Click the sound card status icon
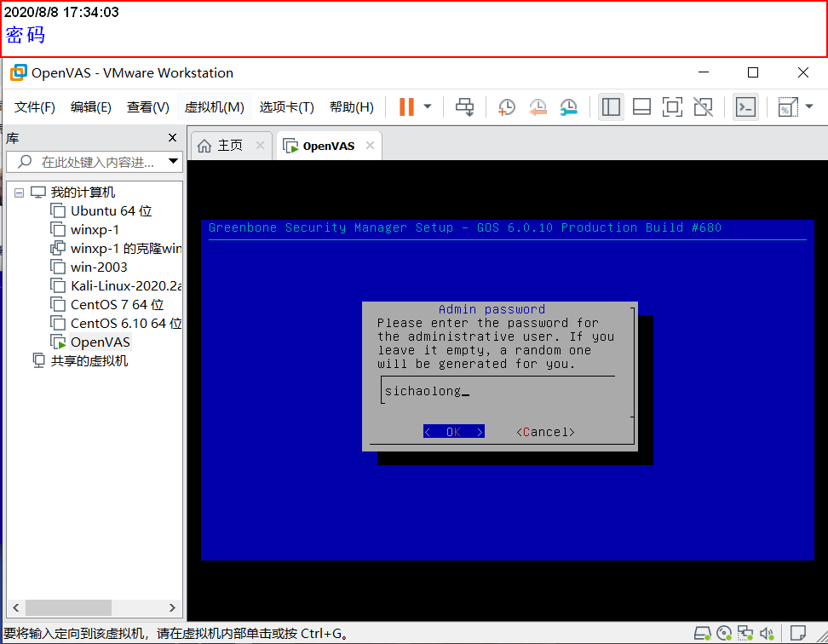Viewport: 828px width, 644px height. [x=767, y=632]
